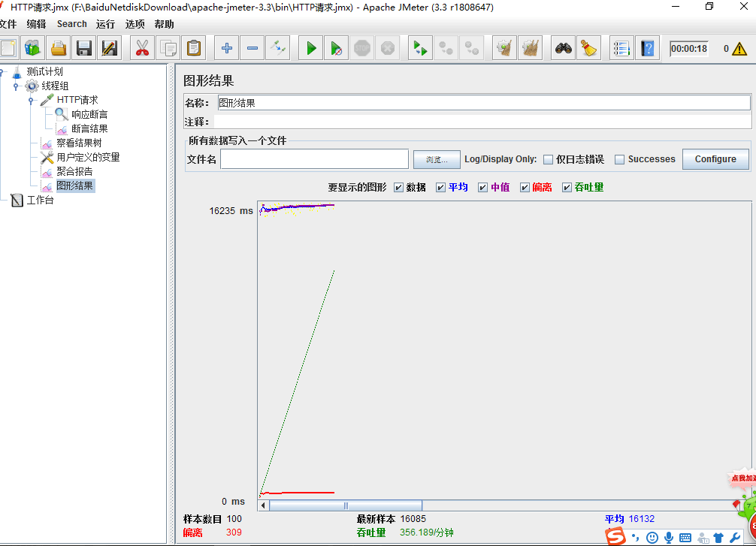Click the Stop test icon
The width and height of the screenshot is (756, 546).
(x=362, y=48)
